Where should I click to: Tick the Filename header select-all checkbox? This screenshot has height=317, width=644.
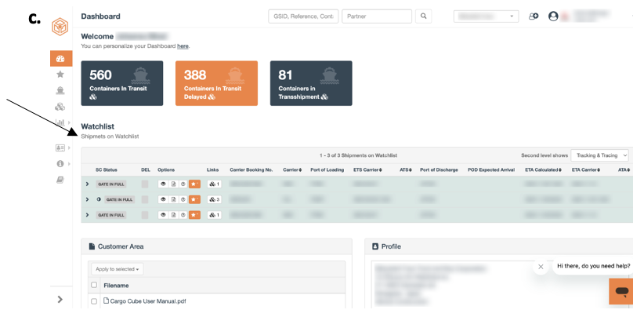[x=94, y=285]
